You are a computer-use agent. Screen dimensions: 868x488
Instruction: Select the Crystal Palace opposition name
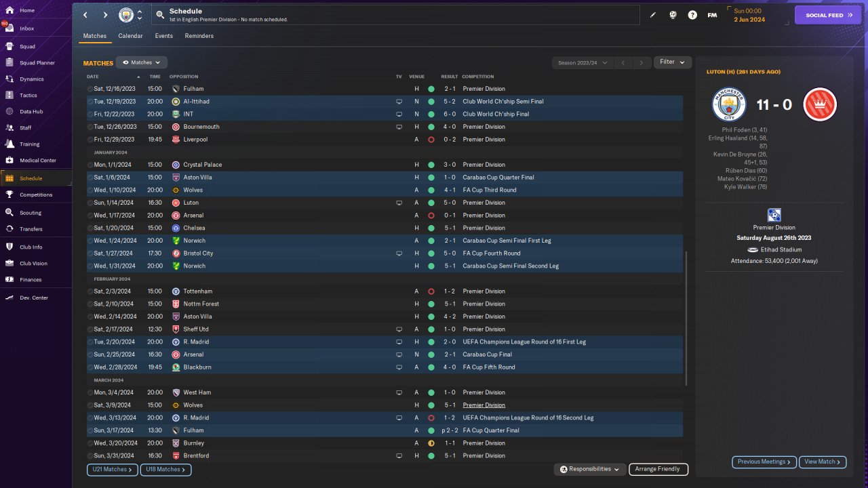203,165
